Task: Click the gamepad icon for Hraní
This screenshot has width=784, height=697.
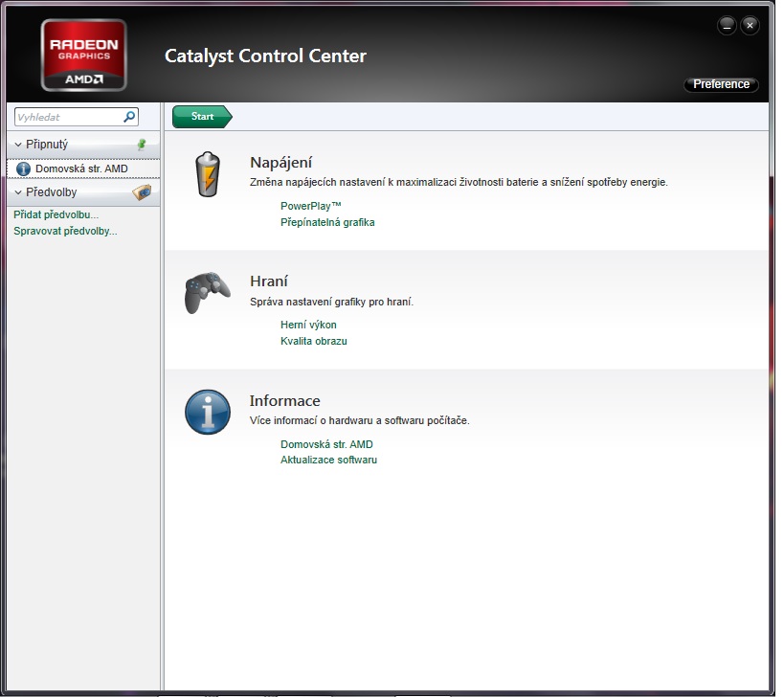Action: coord(207,292)
